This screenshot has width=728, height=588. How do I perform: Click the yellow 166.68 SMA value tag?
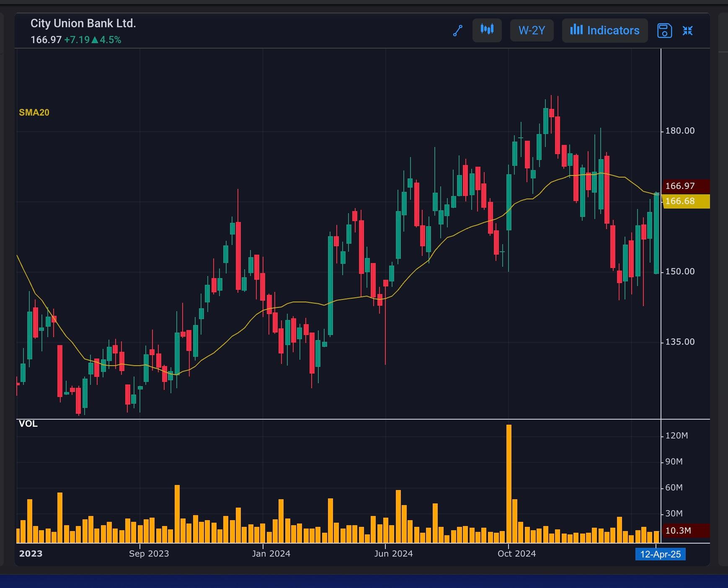pyautogui.click(x=687, y=201)
